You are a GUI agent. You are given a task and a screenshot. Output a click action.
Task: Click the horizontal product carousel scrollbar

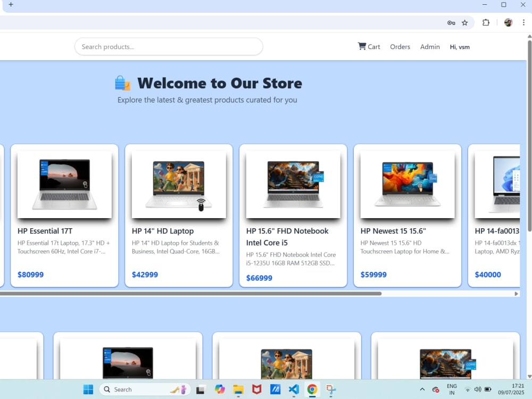point(190,294)
